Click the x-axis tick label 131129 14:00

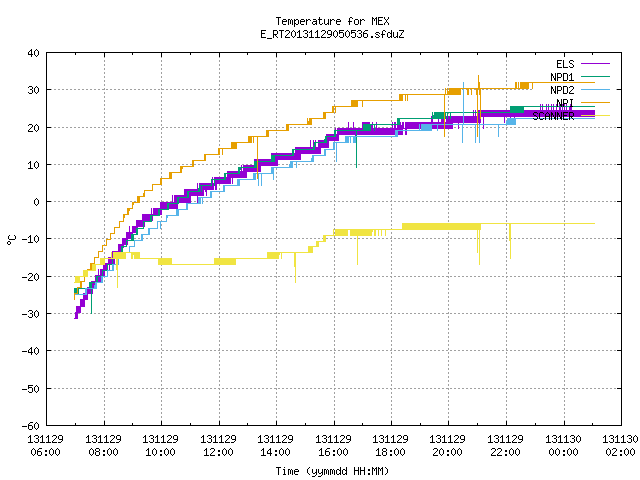click(276, 446)
